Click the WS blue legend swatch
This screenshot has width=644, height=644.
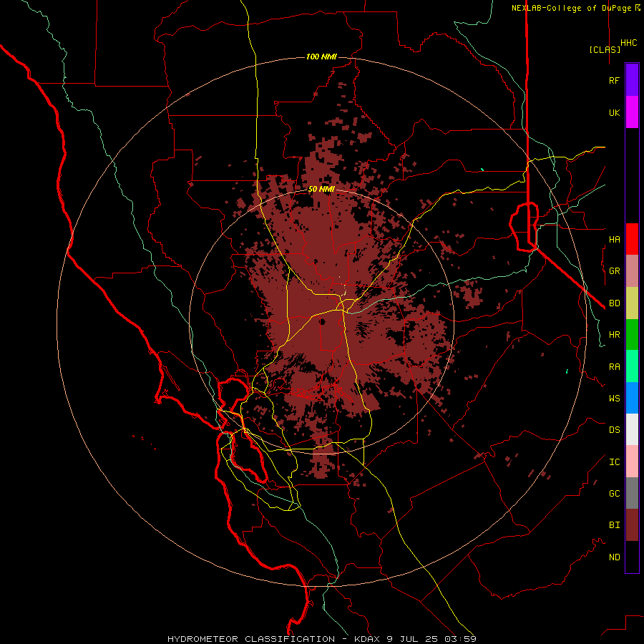[632, 398]
